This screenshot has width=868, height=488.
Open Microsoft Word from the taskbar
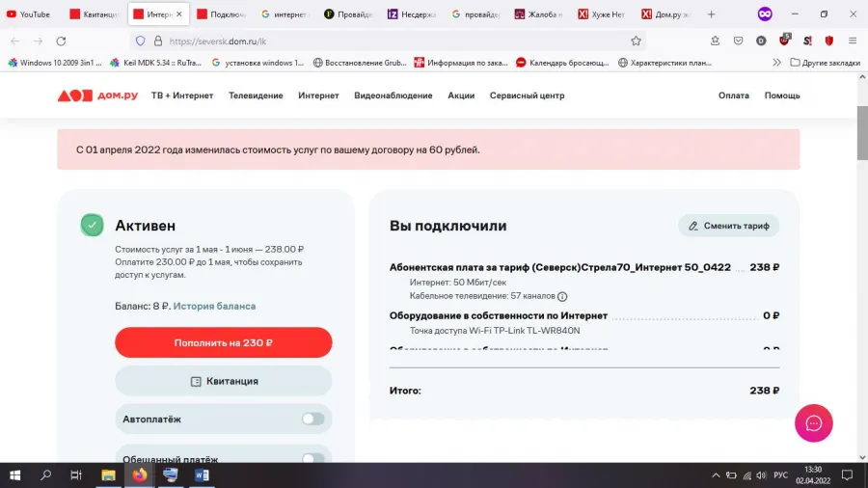[203, 475]
